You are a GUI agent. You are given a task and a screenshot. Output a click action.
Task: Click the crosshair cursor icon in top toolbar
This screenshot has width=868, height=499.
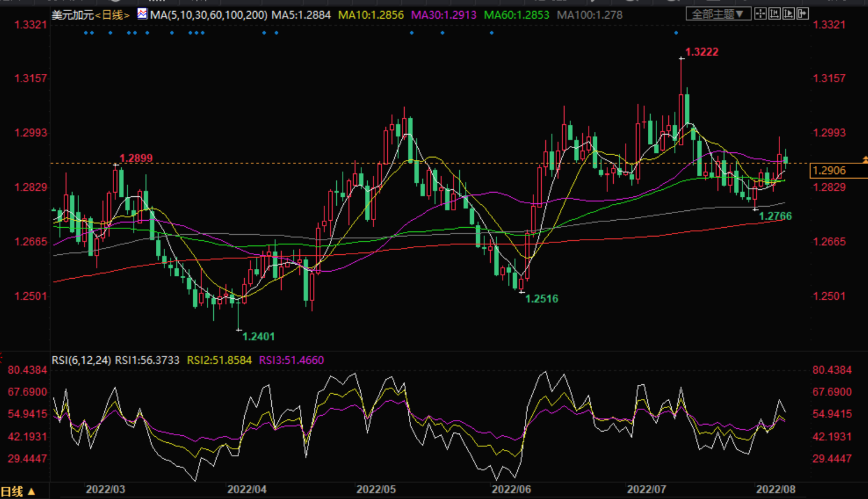[760, 13]
